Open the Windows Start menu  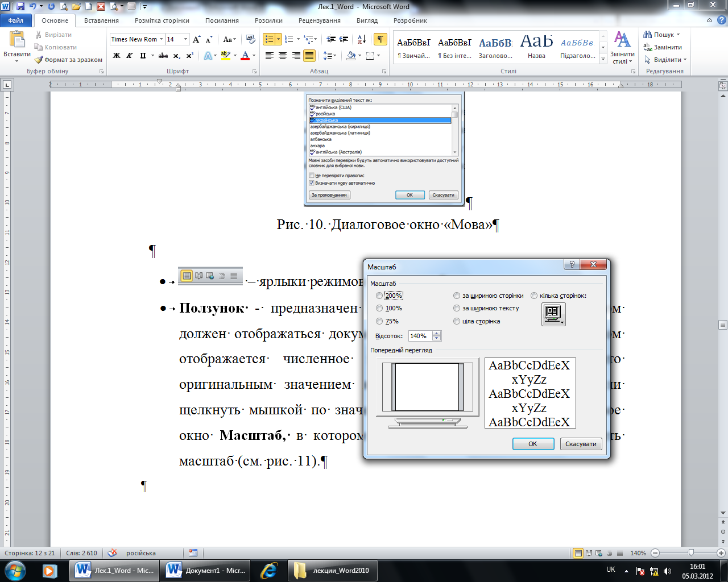[15, 570]
